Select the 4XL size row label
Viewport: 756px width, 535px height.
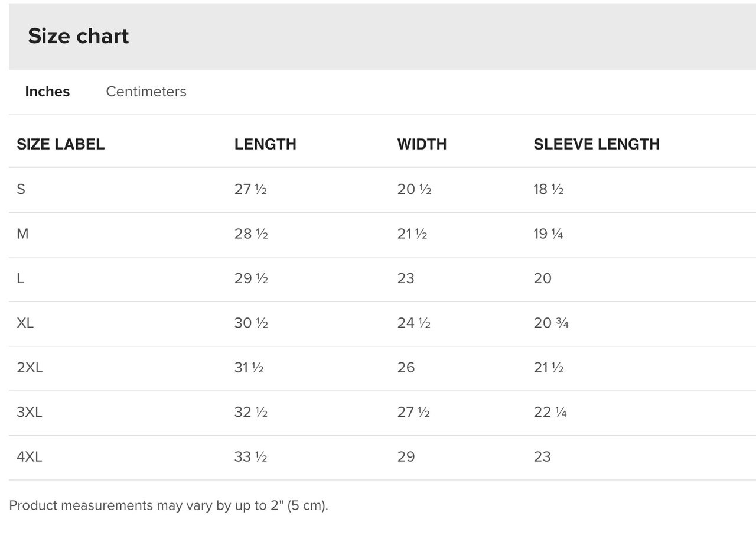(30, 457)
